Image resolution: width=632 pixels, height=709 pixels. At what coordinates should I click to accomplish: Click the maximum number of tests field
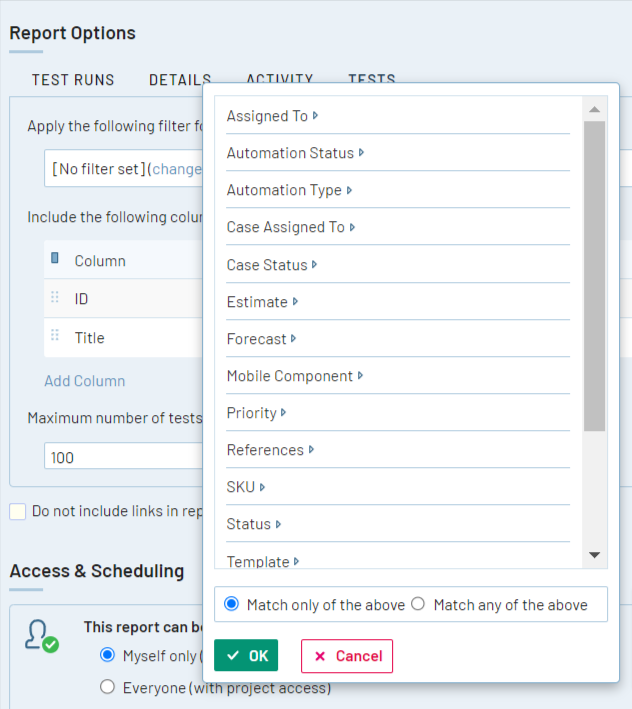pos(122,457)
